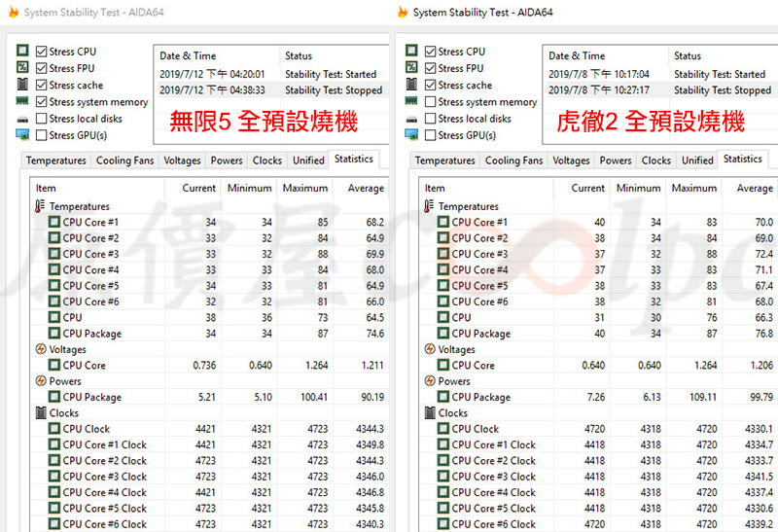Uncheck Stress CPU in right window
Viewport: 778px width, 532px height.
pyautogui.click(x=430, y=52)
